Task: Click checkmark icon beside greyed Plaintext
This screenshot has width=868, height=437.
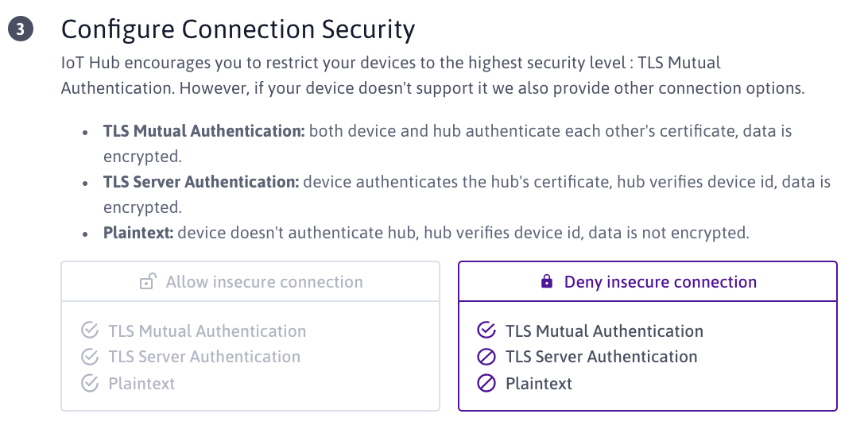Action: pyautogui.click(x=89, y=384)
